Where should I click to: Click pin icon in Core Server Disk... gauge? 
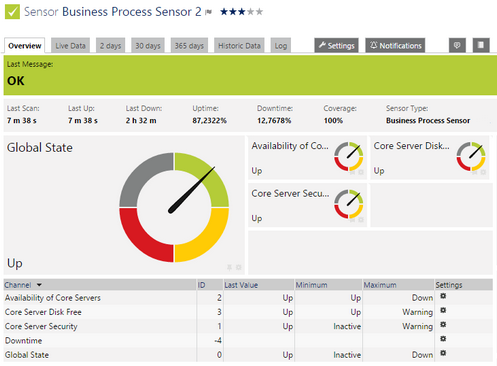(x=475, y=172)
